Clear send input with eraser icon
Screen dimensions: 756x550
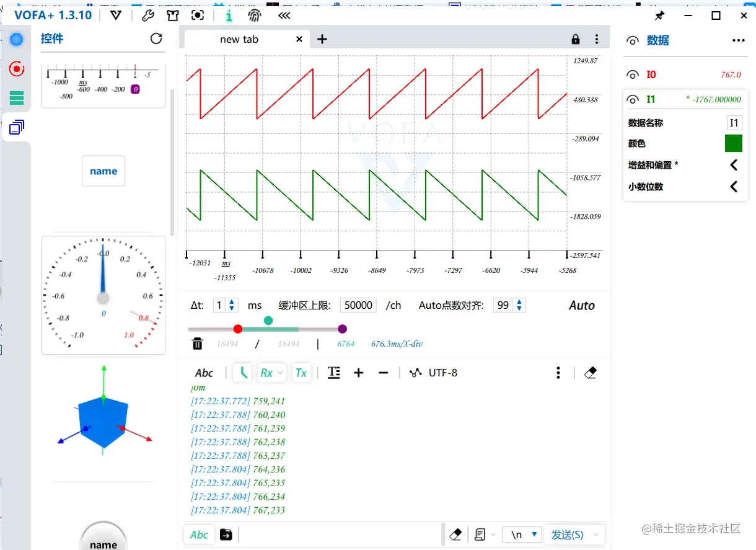[x=455, y=534]
